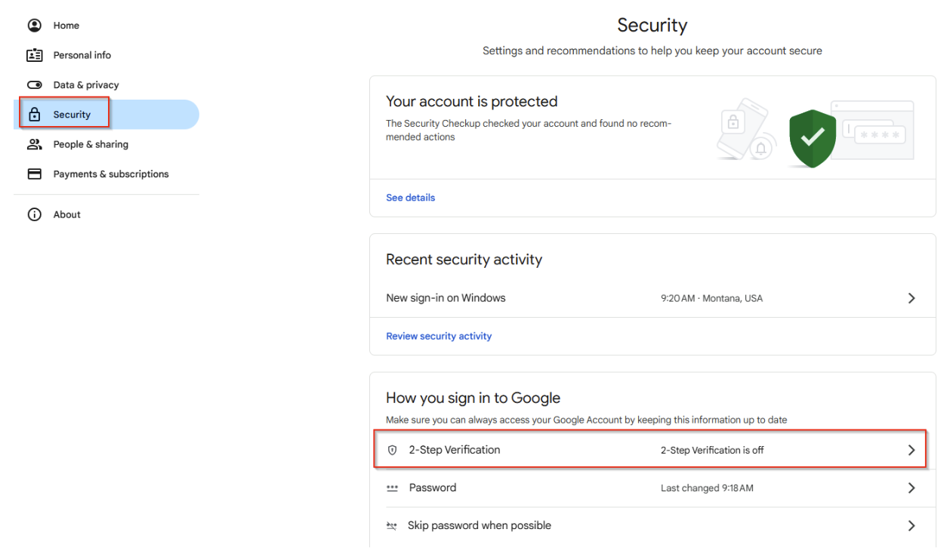Select the 2-Step Verification is off status
Viewport: 950px width, 560px height.
click(712, 451)
